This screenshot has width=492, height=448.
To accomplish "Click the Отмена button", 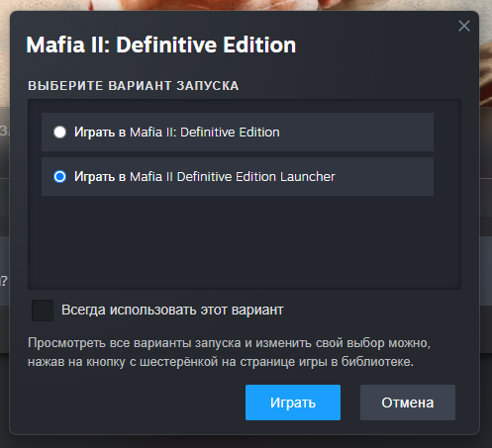I will (x=408, y=403).
